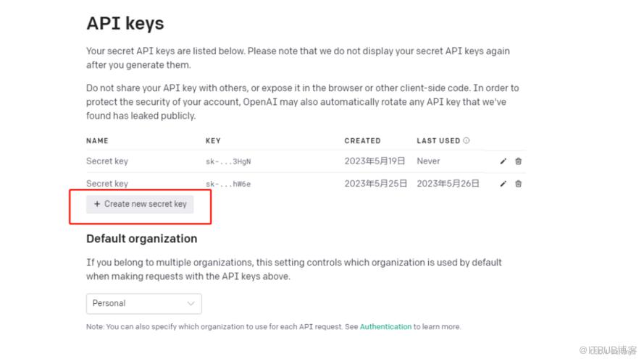Select the sk-...hW6e key text

227,184
